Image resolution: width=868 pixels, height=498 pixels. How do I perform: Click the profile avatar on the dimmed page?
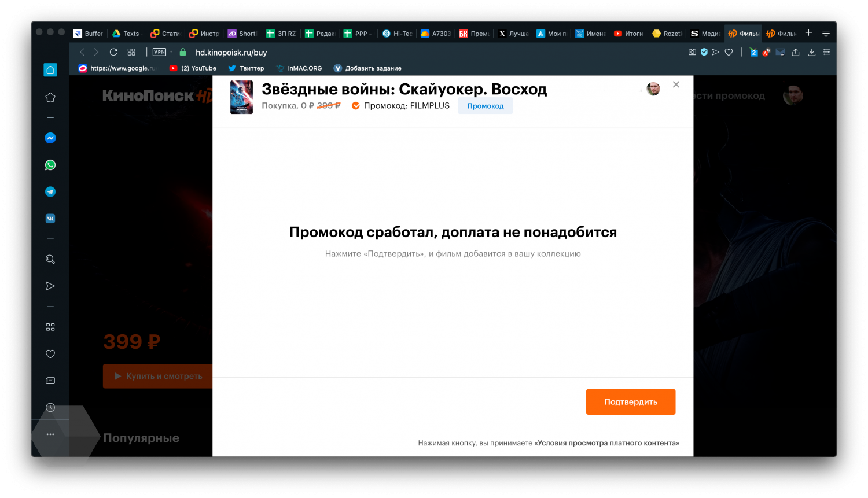(x=793, y=95)
